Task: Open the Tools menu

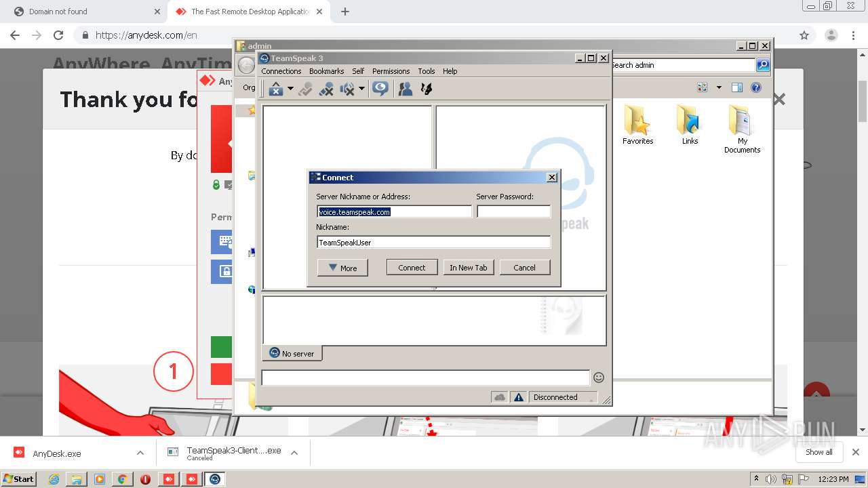Action: coord(427,71)
